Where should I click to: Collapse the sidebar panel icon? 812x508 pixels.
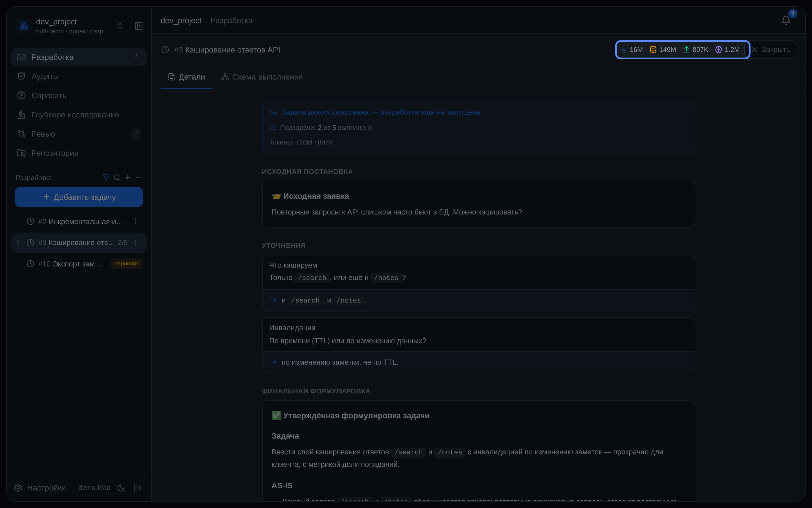[x=139, y=26]
